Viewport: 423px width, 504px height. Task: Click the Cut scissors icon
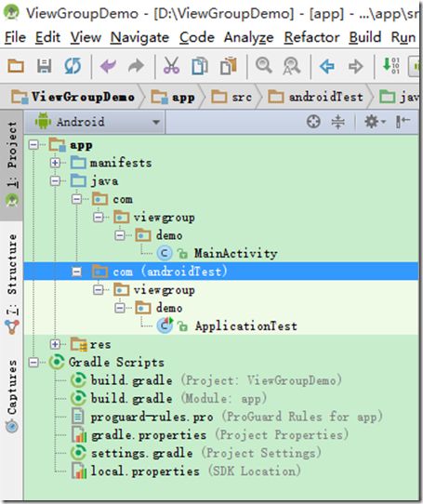[x=171, y=66]
